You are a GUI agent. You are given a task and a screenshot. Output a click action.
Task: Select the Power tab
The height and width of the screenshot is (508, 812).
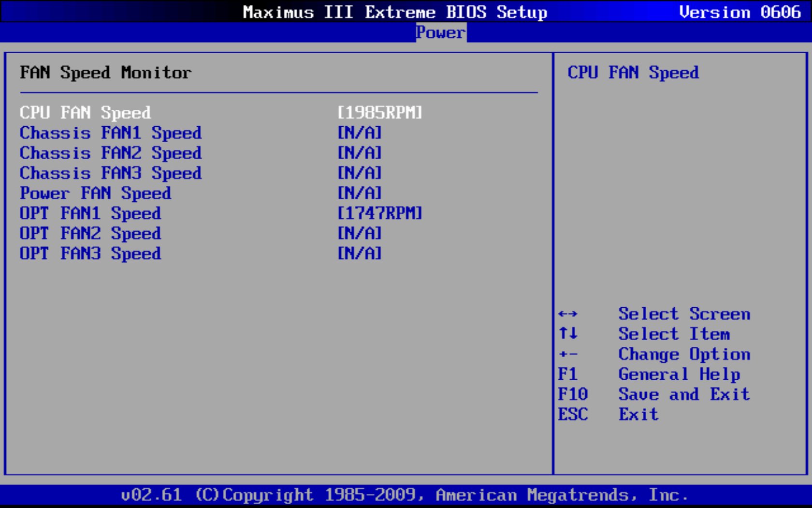pos(441,32)
